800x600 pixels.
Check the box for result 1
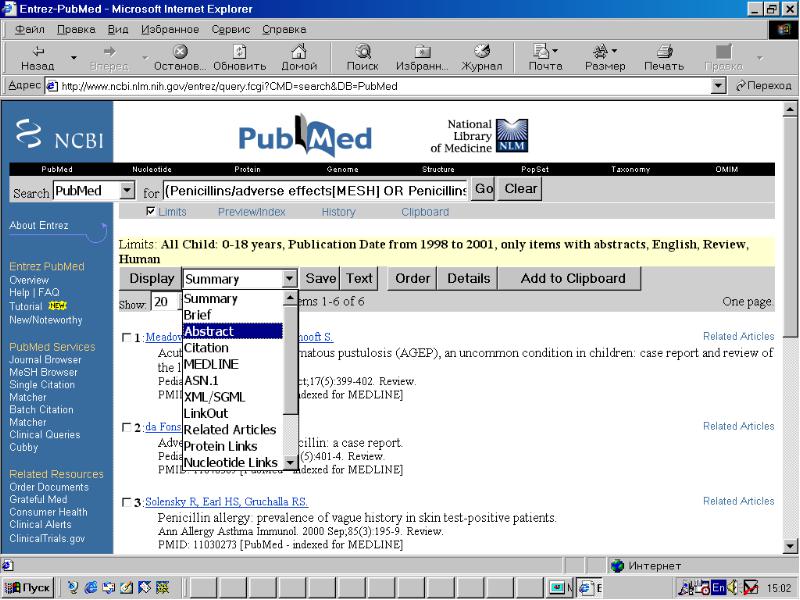127,337
